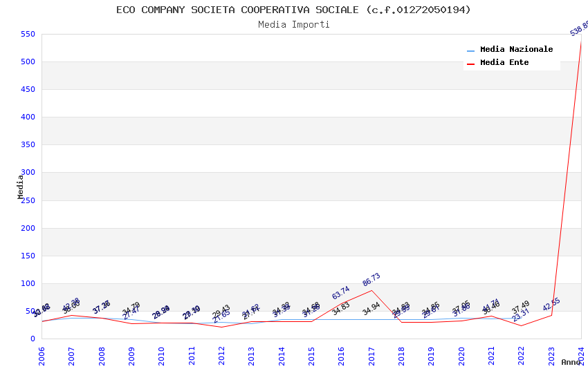Select year 2022 on the x-axis
588x380 pixels.
(522, 356)
